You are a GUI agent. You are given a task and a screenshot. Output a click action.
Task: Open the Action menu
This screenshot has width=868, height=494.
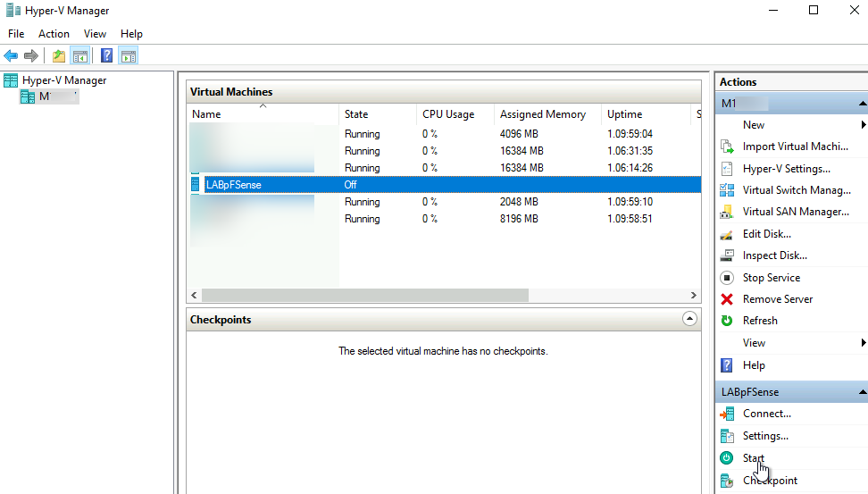(54, 34)
